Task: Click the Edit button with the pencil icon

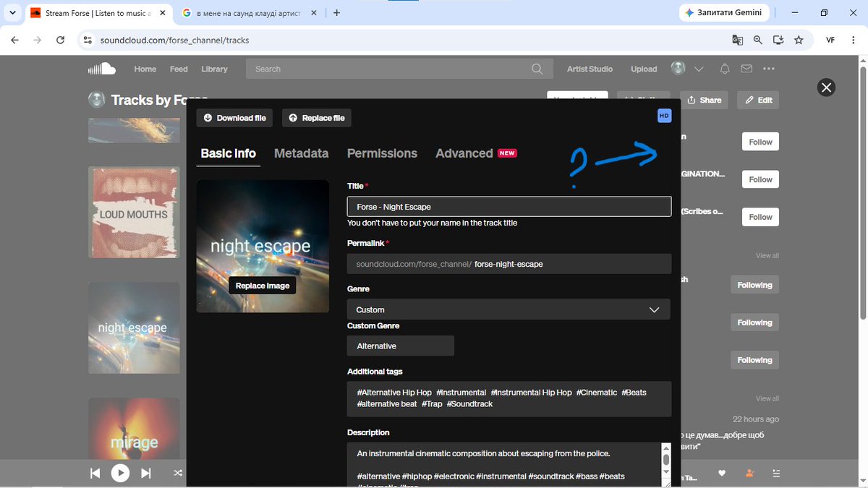Action: [758, 100]
